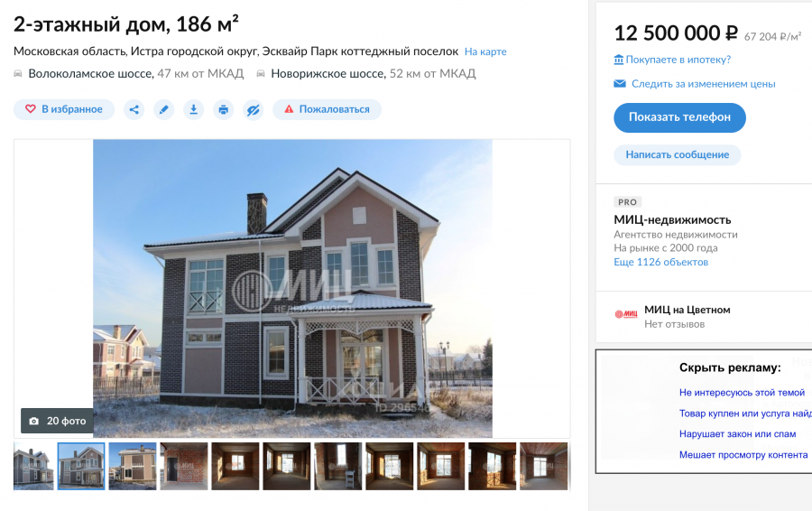This screenshot has width=812, height=511.
Task: Hide listing with crossed-eye icon
Action: (x=254, y=109)
